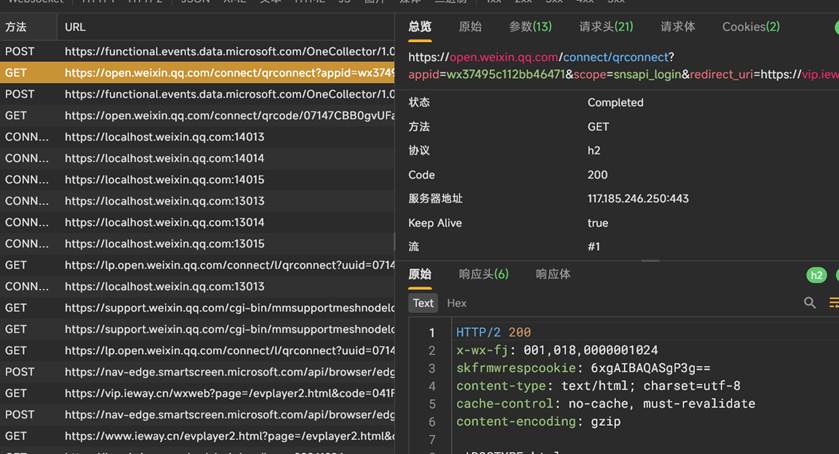Open the 响应头(6) tab
Image resolution: width=839 pixels, height=454 pixels.
pos(484,275)
